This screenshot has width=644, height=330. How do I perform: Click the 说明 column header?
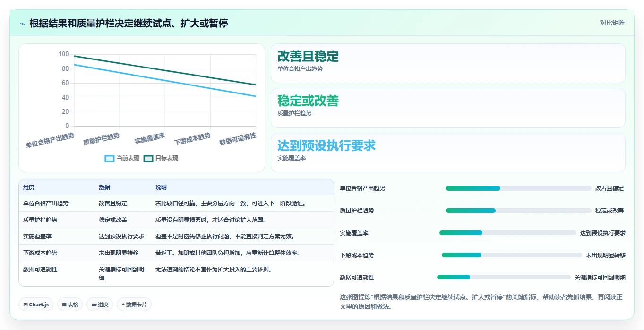pos(161,187)
